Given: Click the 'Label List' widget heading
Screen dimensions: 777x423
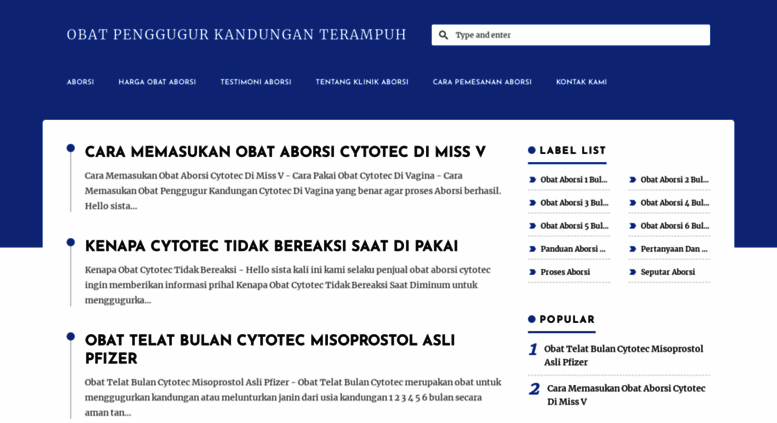Looking at the screenshot, I should (572, 151).
